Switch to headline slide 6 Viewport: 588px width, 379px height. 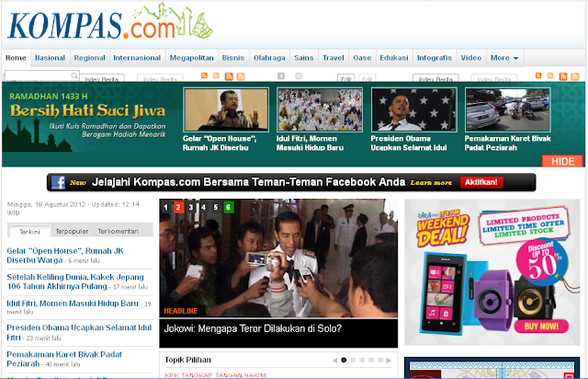229,207
